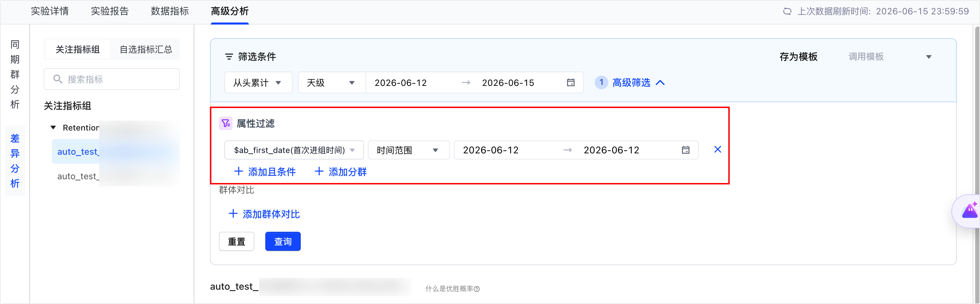Click the blue 查询 button
The height and width of the screenshot is (304, 980).
pyautogui.click(x=283, y=241)
